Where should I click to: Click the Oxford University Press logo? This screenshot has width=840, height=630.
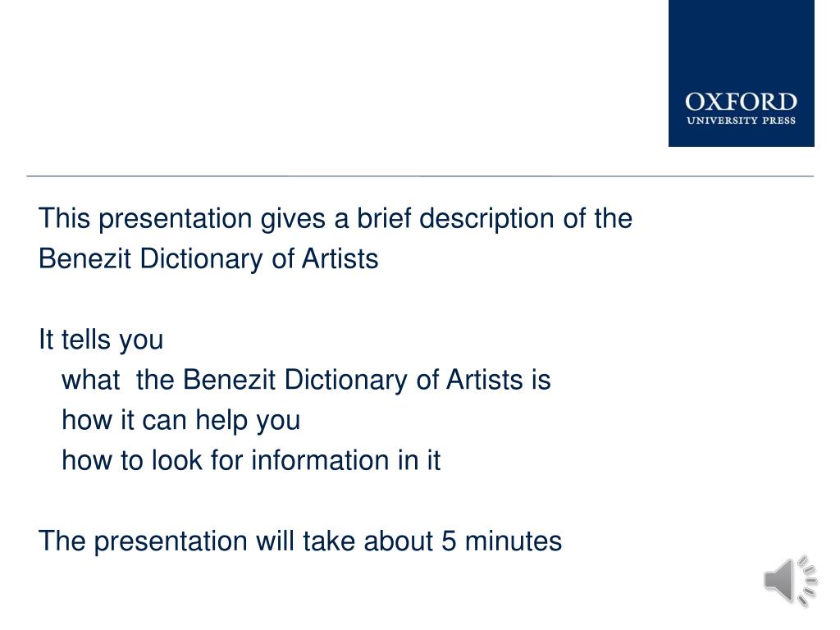click(x=742, y=73)
